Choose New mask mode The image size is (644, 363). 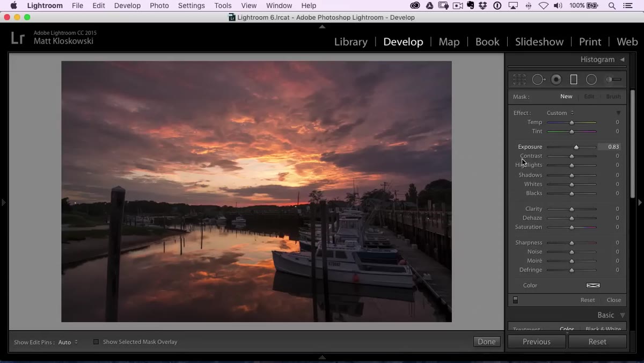[566, 97]
